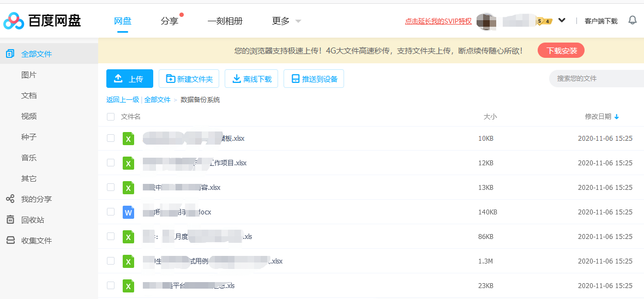
Task: Click the device icon in 推送到设备
Action: click(296, 79)
